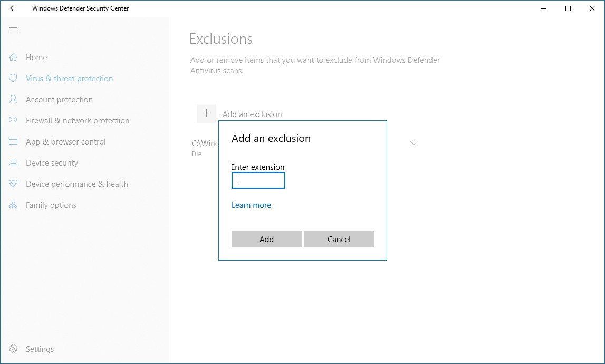
Task: Collapse the sidebar with the hamburger icon
Action: [13, 30]
